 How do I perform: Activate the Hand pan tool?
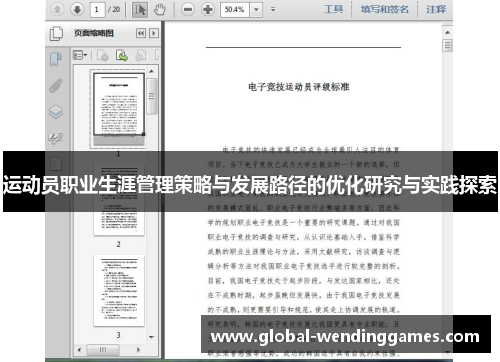(160, 10)
